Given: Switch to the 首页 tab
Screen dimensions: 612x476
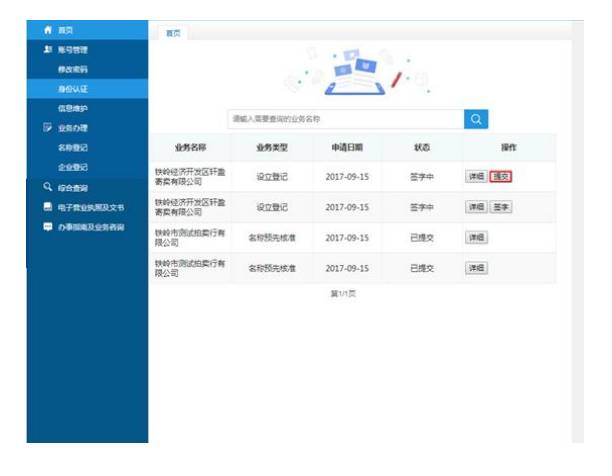Looking at the screenshot, I should click(x=173, y=33).
